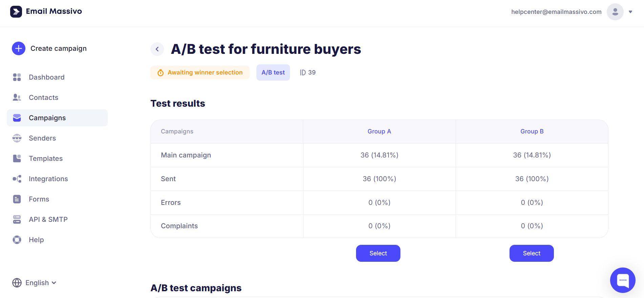Select Group B as the winner
The height and width of the screenshot is (298, 644).
[x=531, y=253]
